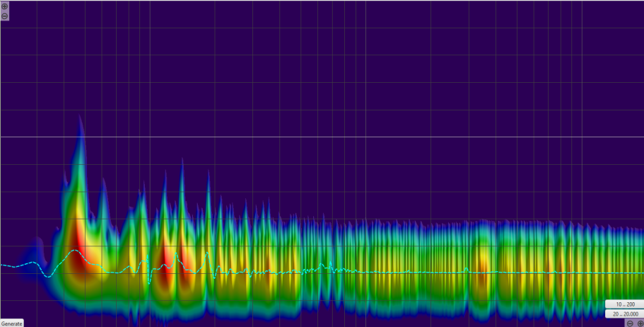
Task: Click the first hump of the cyan dashed curve
Action: coord(74,251)
